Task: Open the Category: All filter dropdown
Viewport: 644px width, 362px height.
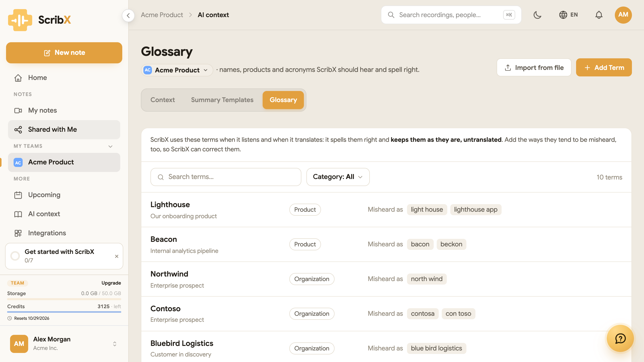Action: coord(338,177)
